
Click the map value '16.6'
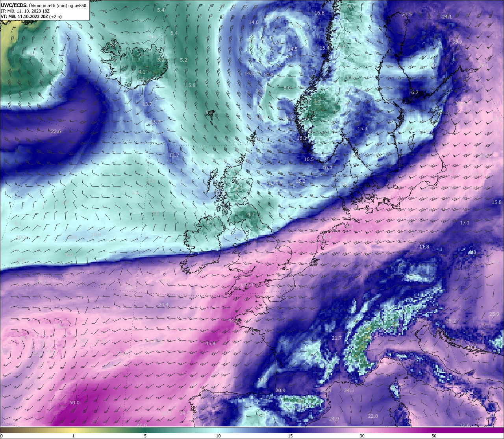point(319,13)
